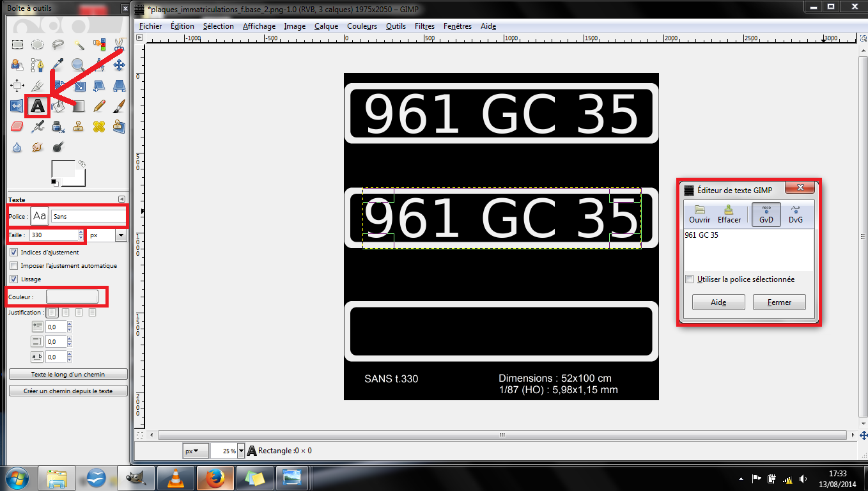
Task: Open the Filtres menu
Action: [424, 26]
